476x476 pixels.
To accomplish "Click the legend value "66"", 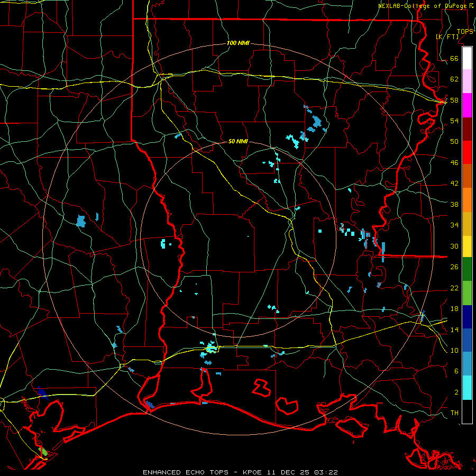I will [454, 59].
